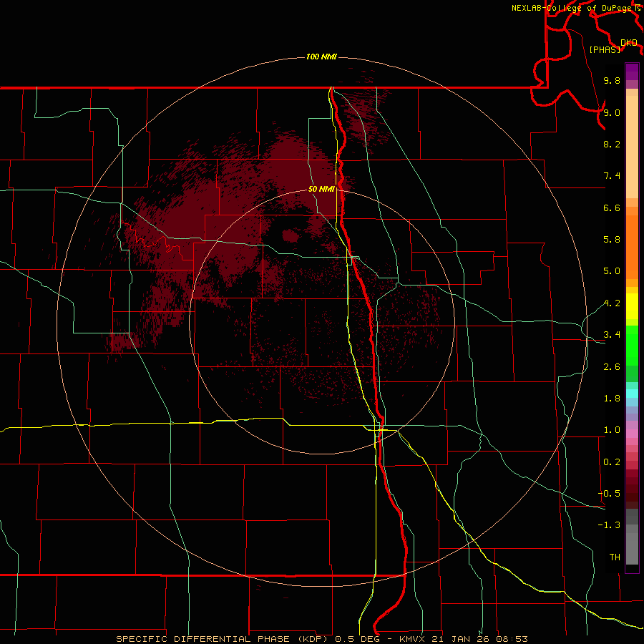Click the 7.4 scale value
Viewport: 644px width, 644px height.
[x=612, y=176]
